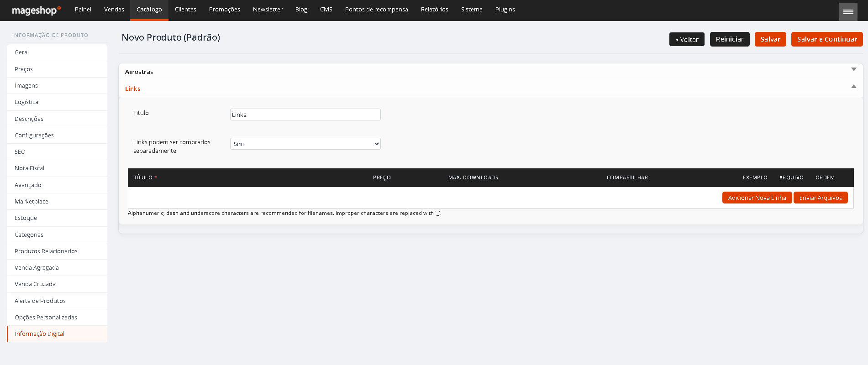Screen dimensions: 868x365
Task: Go back with Voltar button
Action: point(687,39)
